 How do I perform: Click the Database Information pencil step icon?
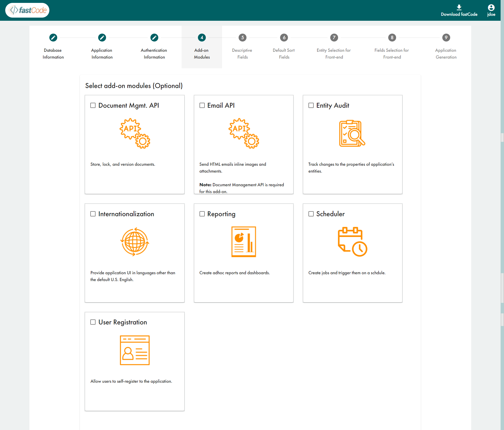click(x=53, y=38)
